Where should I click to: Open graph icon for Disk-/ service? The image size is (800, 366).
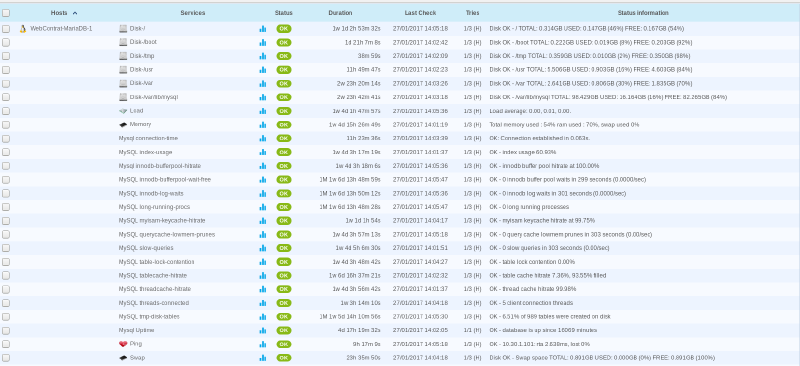[263, 29]
